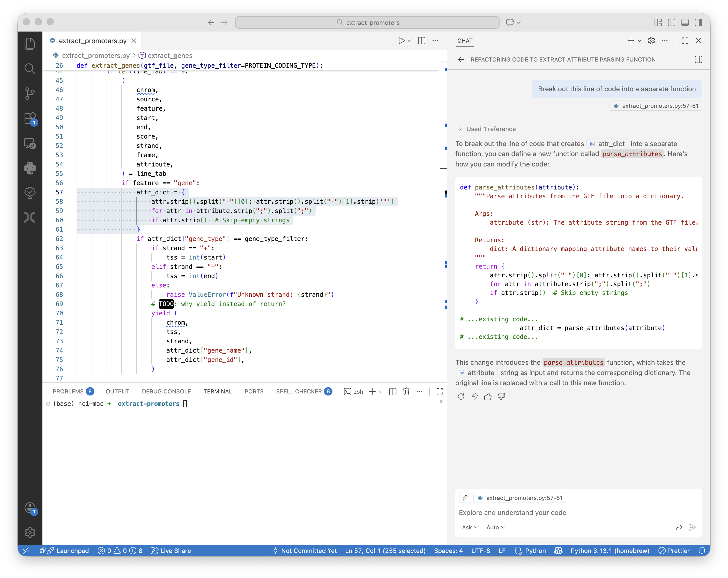The height and width of the screenshot is (578, 728).
Task: Click the chat input text field
Action: tap(574, 513)
